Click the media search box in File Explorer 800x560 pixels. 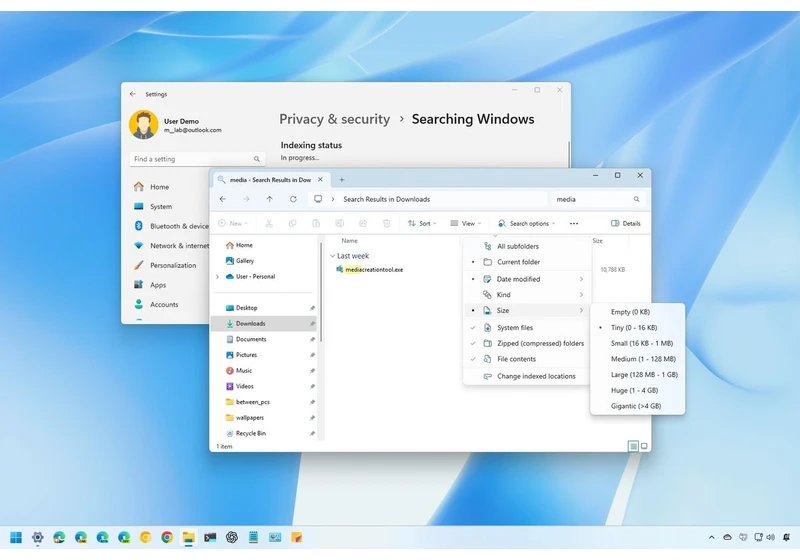tap(597, 199)
